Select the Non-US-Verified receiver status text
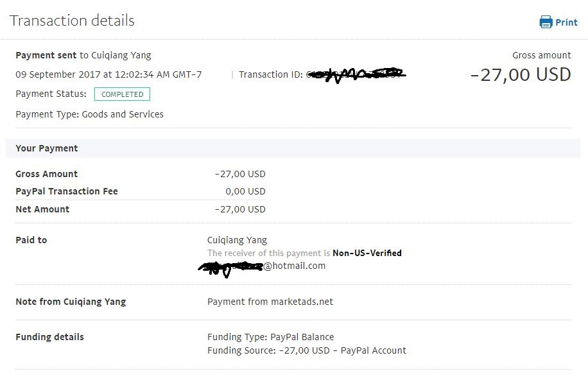588x378 pixels. [x=367, y=253]
